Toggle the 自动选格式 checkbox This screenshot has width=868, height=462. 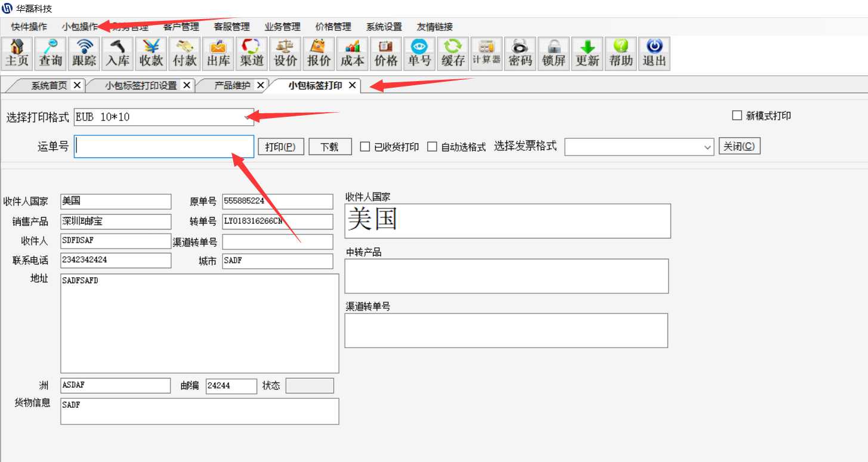[x=433, y=147]
